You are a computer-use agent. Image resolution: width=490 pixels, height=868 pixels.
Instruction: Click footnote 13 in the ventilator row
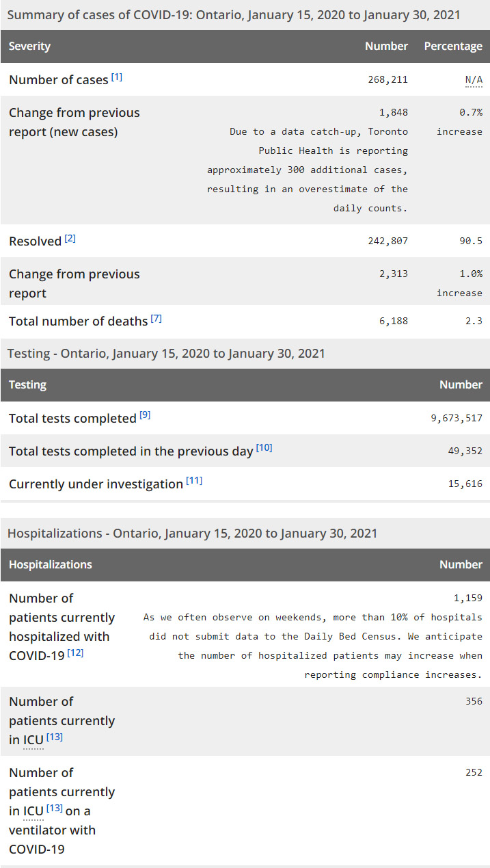(55, 808)
